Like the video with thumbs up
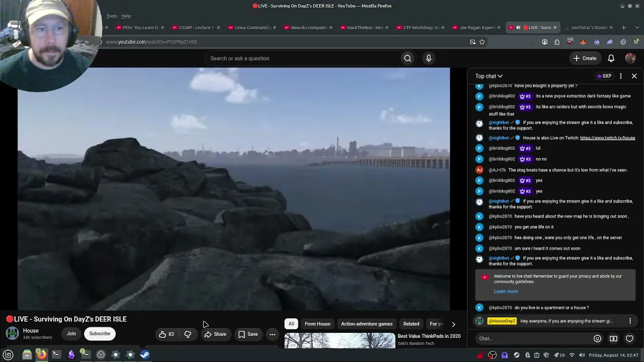The image size is (644, 362). click(167, 334)
